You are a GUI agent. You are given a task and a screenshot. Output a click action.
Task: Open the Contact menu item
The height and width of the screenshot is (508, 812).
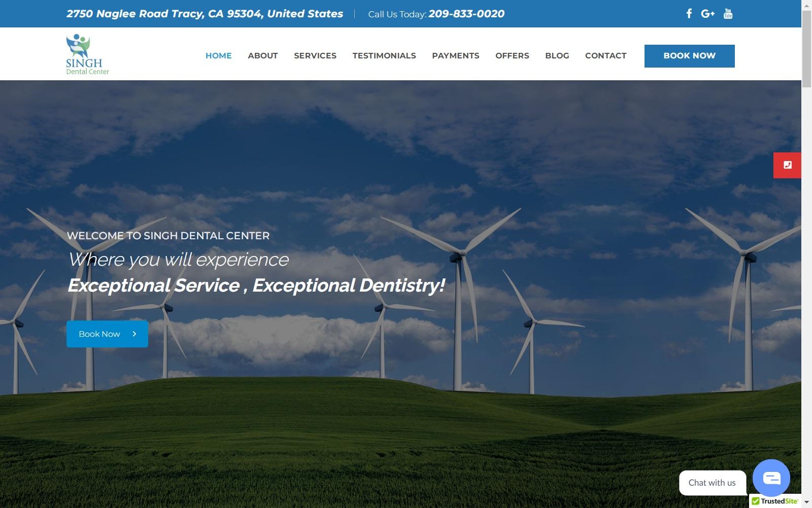(x=606, y=56)
